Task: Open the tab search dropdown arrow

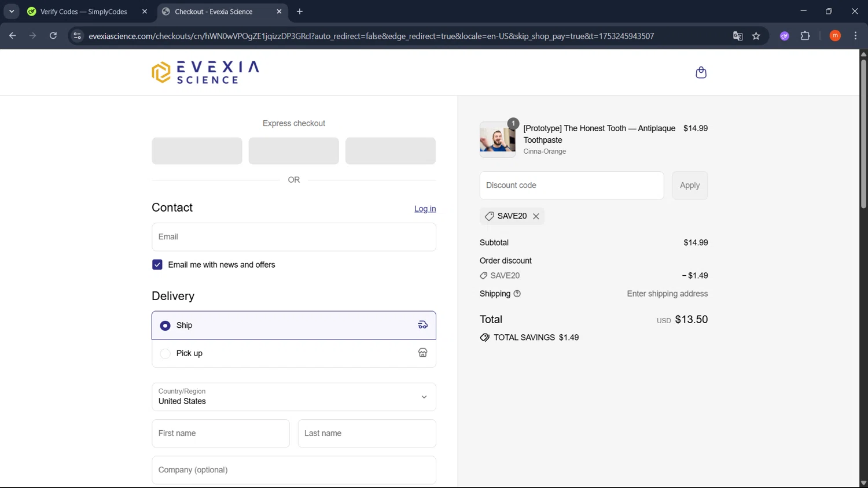Action: coord(12,12)
